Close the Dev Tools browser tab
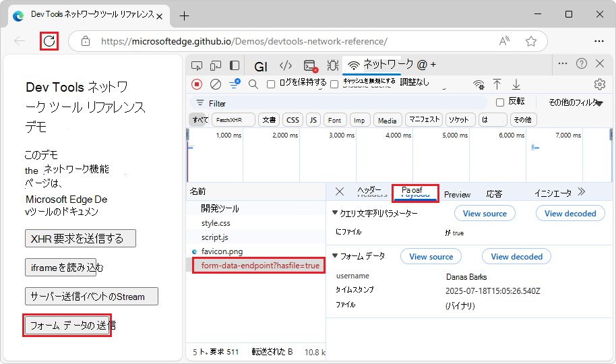The height and width of the screenshot is (364, 616). (x=159, y=16)
